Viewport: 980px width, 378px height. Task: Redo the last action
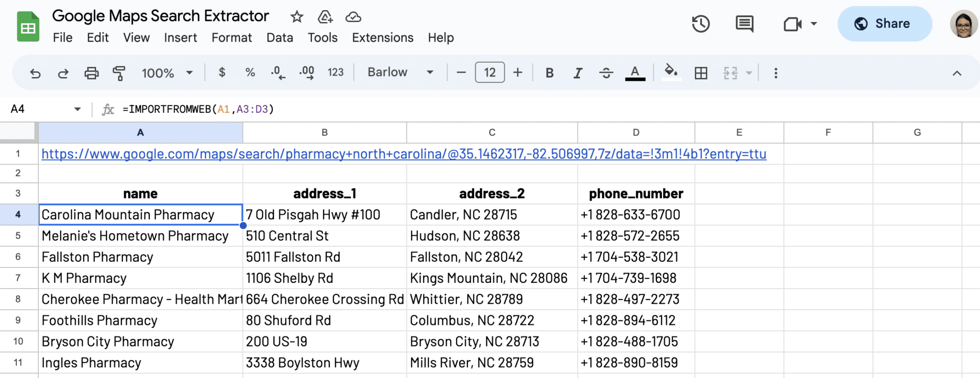click(63, 73)
